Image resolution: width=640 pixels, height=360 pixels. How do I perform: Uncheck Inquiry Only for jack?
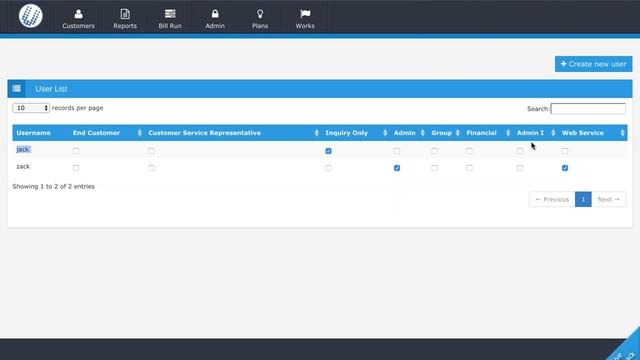(x=329, y=151)
